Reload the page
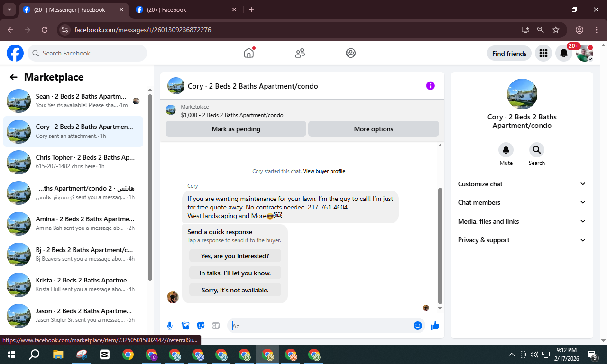 (45, 30)
